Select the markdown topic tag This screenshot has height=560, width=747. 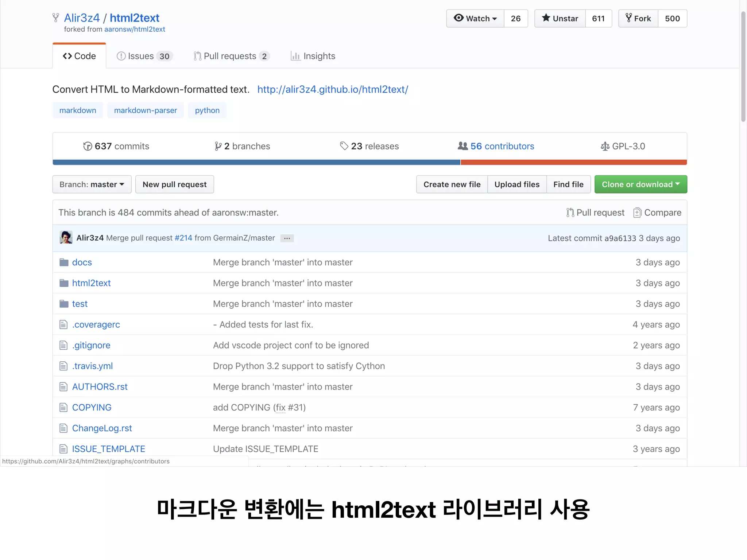point(78,110)
